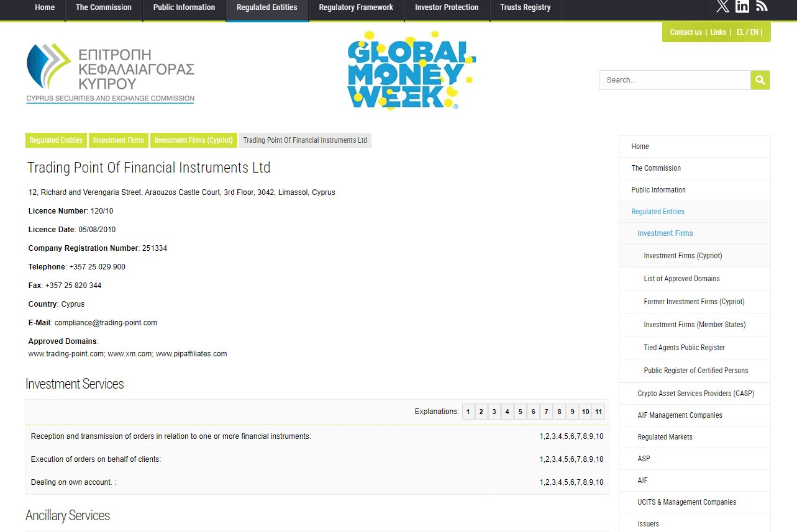Open explanation number 3

[494, 412]
